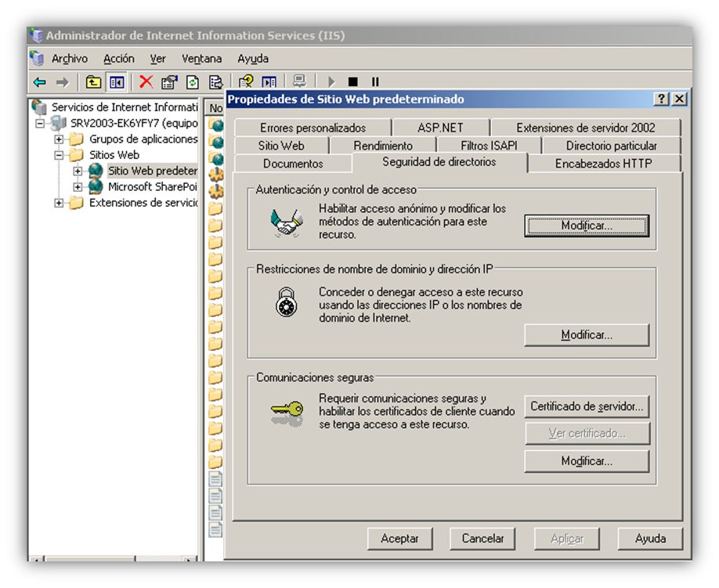Screen dimensions: 719x588
Task: Stop the item with the stop icon
Action: click(352, 82)
